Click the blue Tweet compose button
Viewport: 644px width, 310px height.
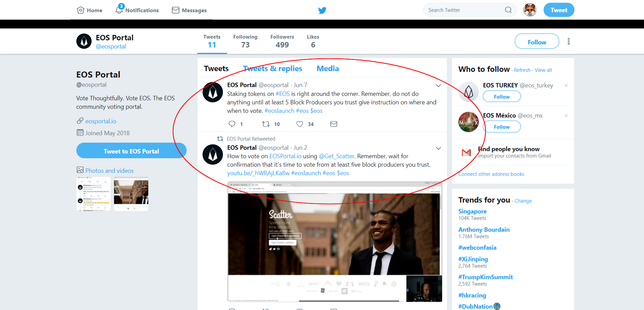tap(559, 10)
